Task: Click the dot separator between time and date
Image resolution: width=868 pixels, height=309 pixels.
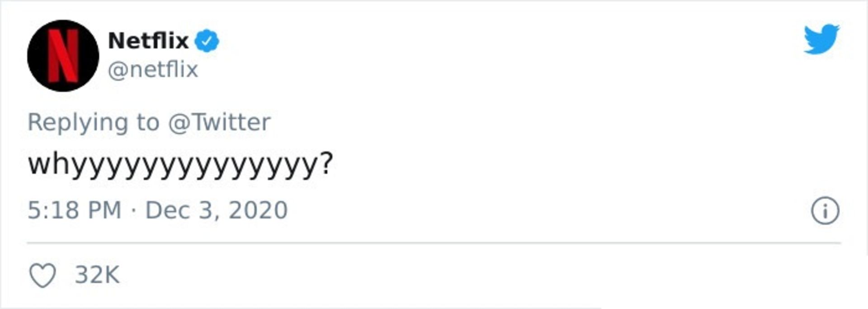Action: coord(133,210)
